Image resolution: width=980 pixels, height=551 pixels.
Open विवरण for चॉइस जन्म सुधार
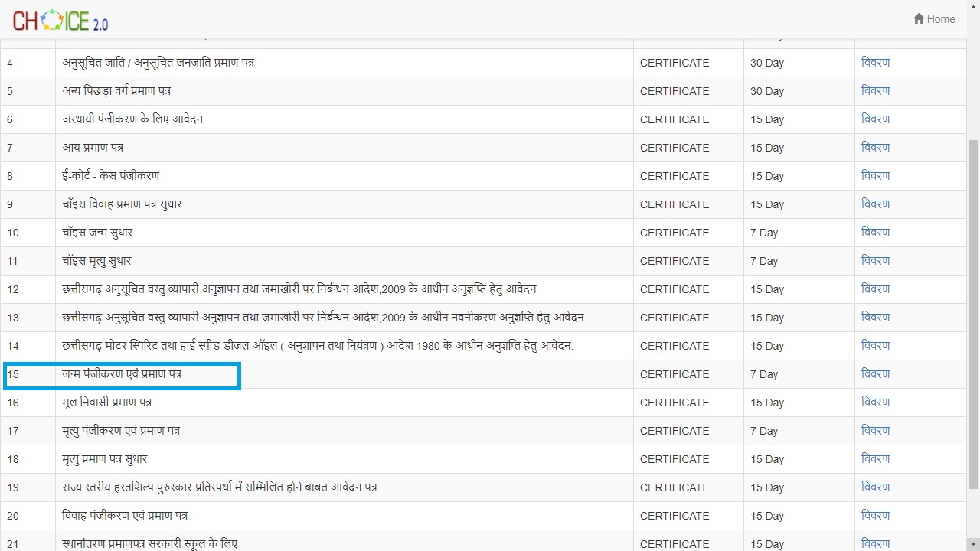point(875,233)
